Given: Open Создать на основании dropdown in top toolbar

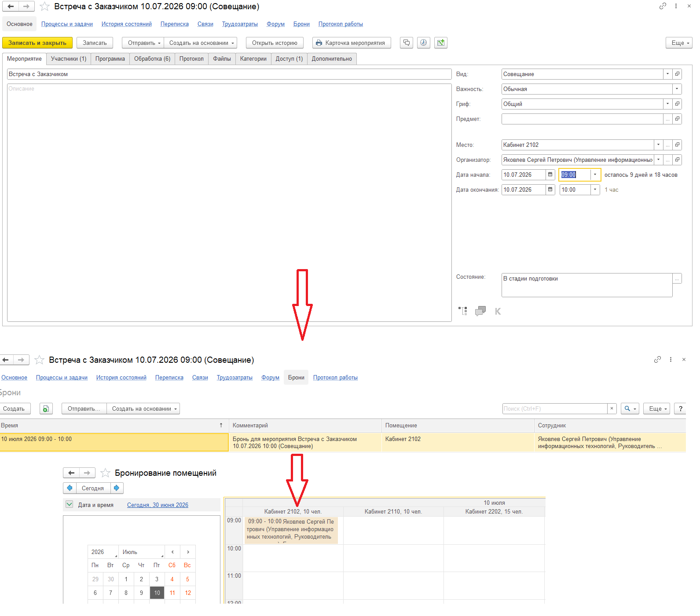Looking at the screenshot, I should pos(201,43).
